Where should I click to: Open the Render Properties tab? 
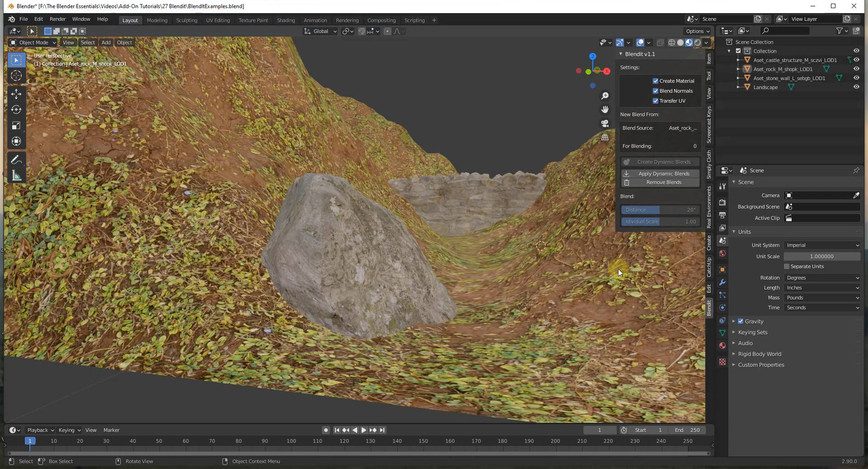[722, 202]
